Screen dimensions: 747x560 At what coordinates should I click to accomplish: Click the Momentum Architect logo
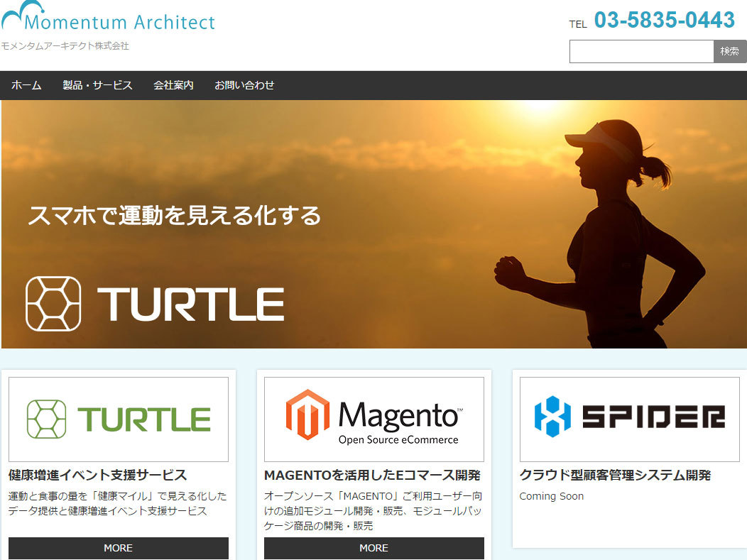point(108,16)
